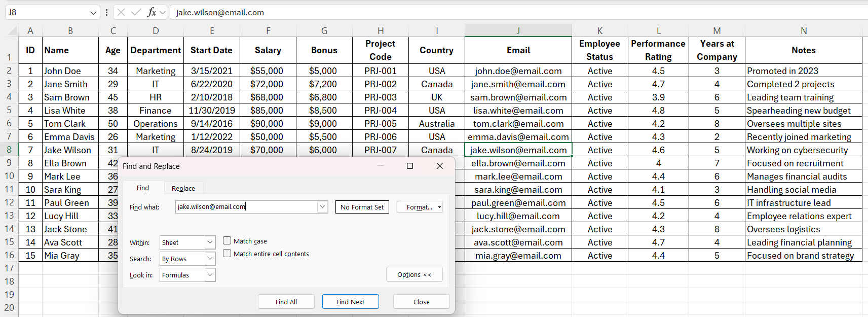Screen dimensions: 868x317
Task: Click the Name Box showing J8
Action: (47, 12)
